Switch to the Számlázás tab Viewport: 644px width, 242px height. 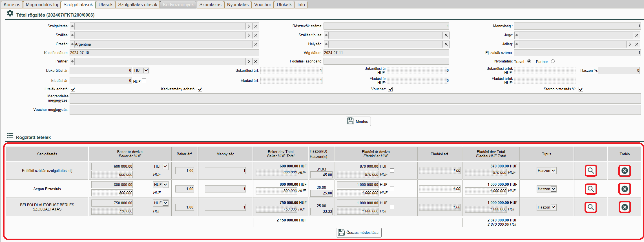tap(210, 5)
